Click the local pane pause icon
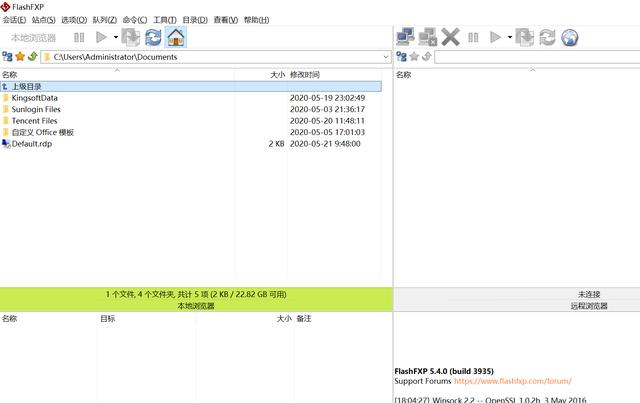This screenshot has width=640, height=403. click(x=79, y=38)
